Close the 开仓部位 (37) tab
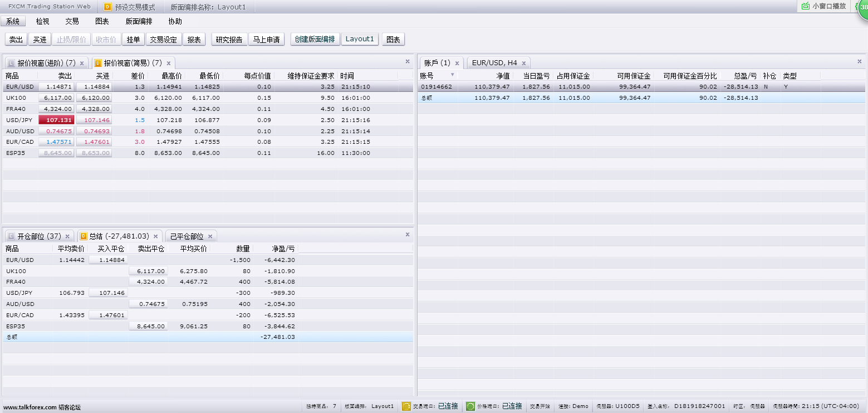 point(67,236)
